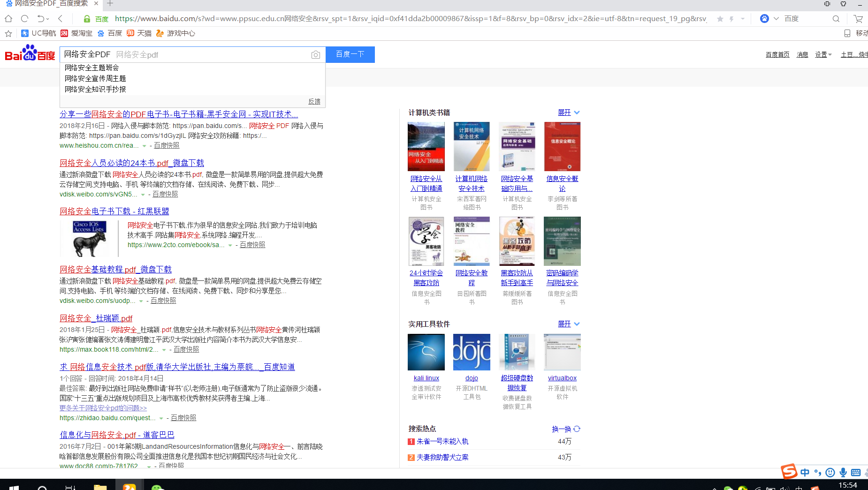Open the 游戏中心 bookmark
This screenshot has height=490, width=868.
pyautogui.click(x=176, y=33)
